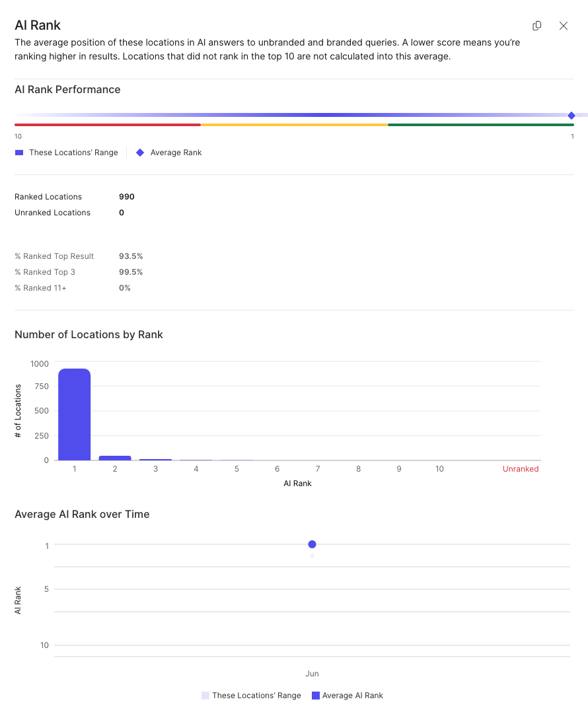
Task: Click the Average Rank diamond marker on the performance bar
Action: 571,116
